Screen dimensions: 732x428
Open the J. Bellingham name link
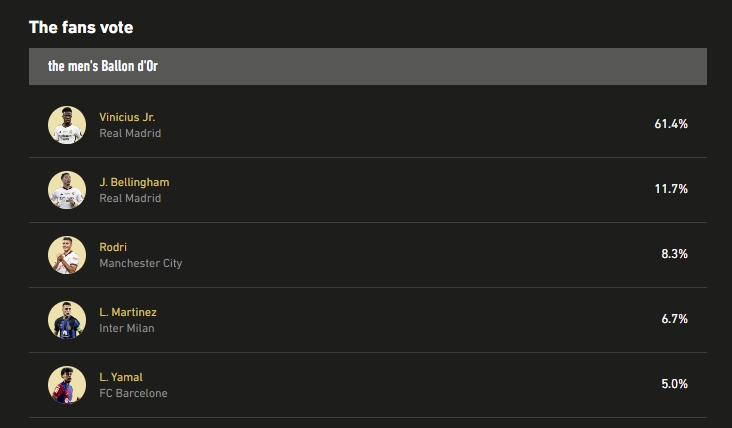coord(134,182)
